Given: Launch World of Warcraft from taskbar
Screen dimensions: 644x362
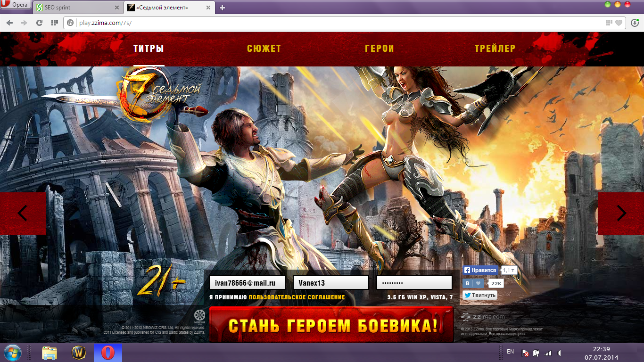Looking at the screenshot, I should pos(79,353).
